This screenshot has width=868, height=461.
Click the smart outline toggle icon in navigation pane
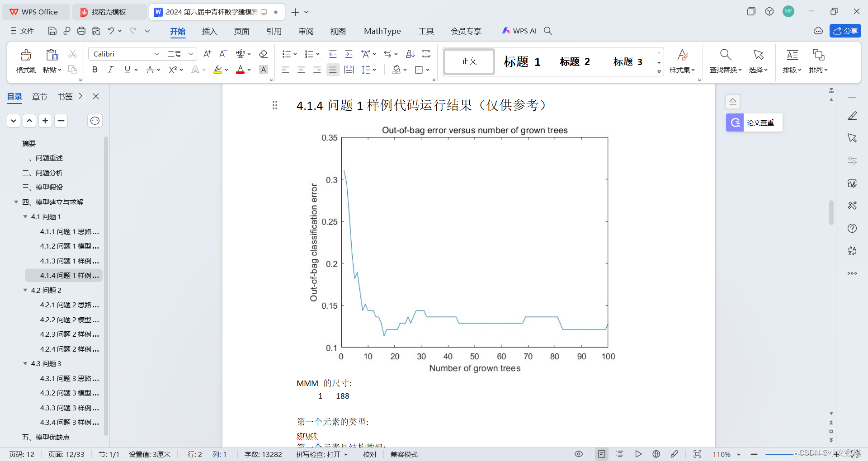[x=95, y=121]
